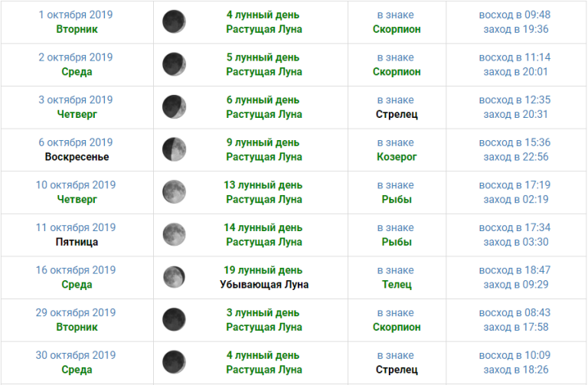Screen dimensions: 588x385
Task: Click "восход в 18:47" time
Action: click(514, 270)
